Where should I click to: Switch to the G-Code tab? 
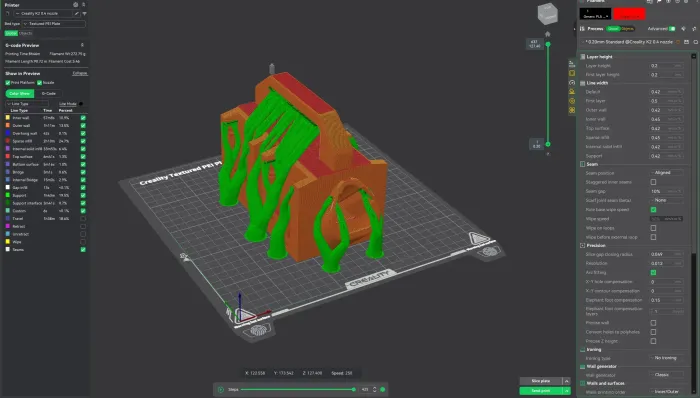pyautogui.click(x=49, y=93)
